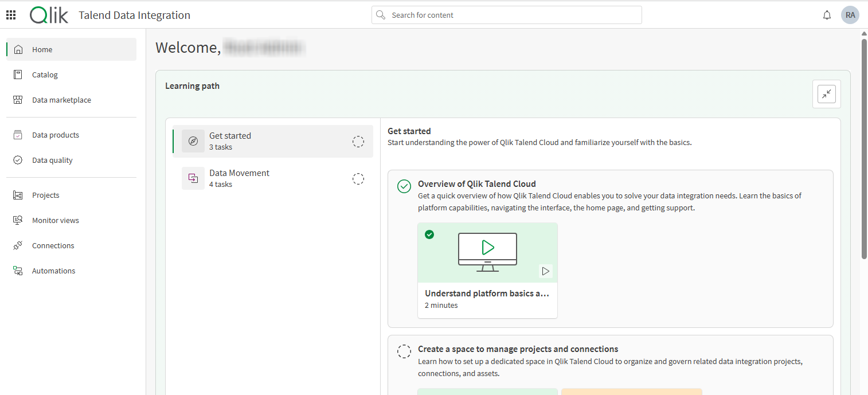Viewport: 868px width, 395px height.
Task: Select the Data quality checkmark icon
Action: (x=18, y=160)
